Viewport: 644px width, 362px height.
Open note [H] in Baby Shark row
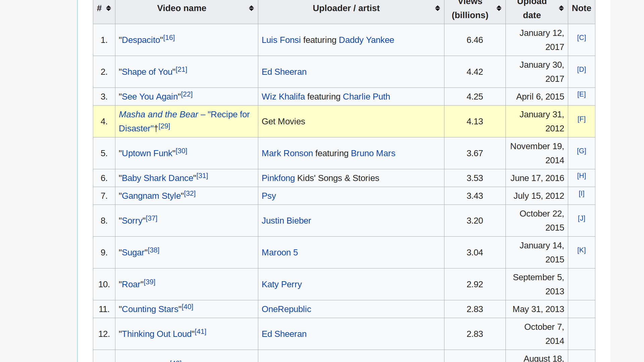click(x=582, y=176)
